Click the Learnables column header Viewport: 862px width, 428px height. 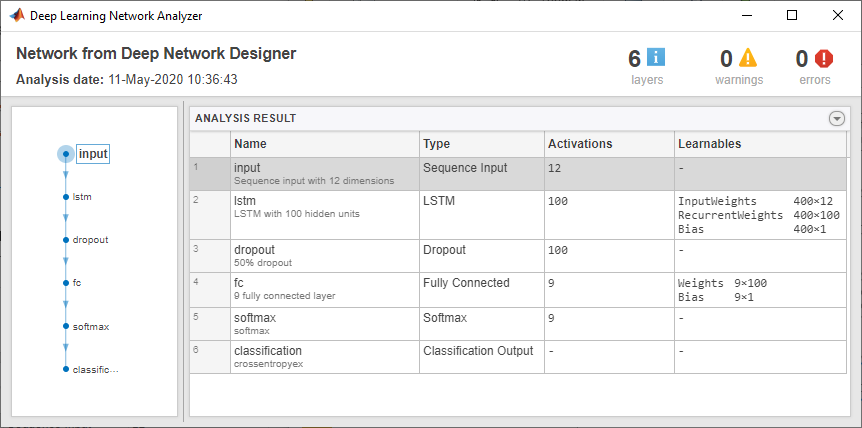[x=760, y=144]
